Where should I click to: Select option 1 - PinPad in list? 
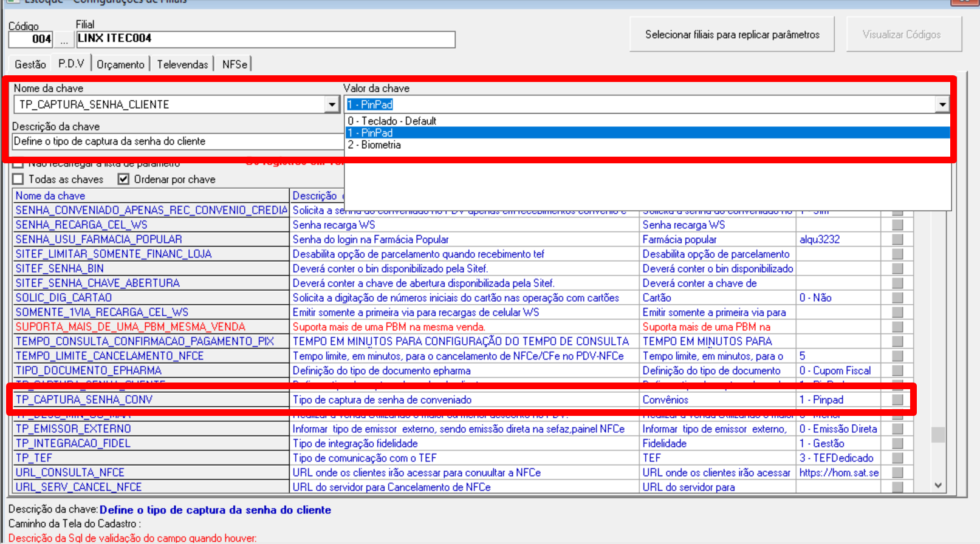(647, 132)
